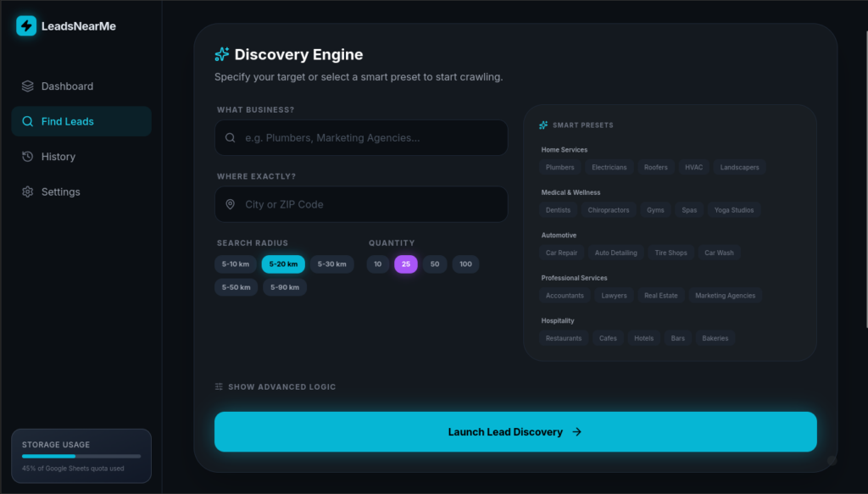
Task: Select the Lawyers preset
Action: coord(614,296)
